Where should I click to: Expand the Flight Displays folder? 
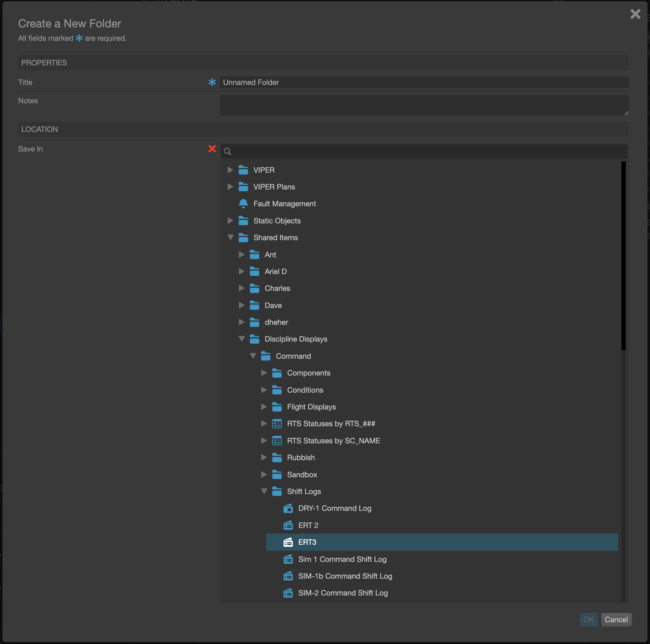click(x=264, y=407)
